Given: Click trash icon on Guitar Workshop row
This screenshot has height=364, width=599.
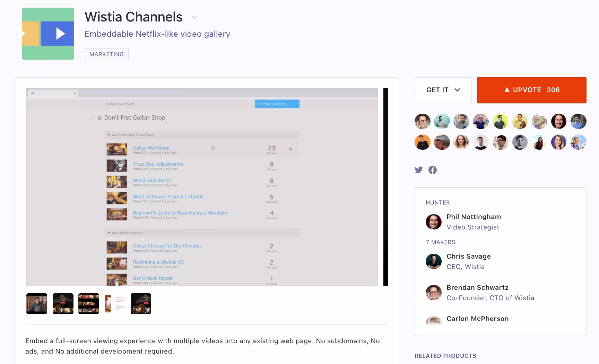Looking at the screenshot, I should pos(290,149).
